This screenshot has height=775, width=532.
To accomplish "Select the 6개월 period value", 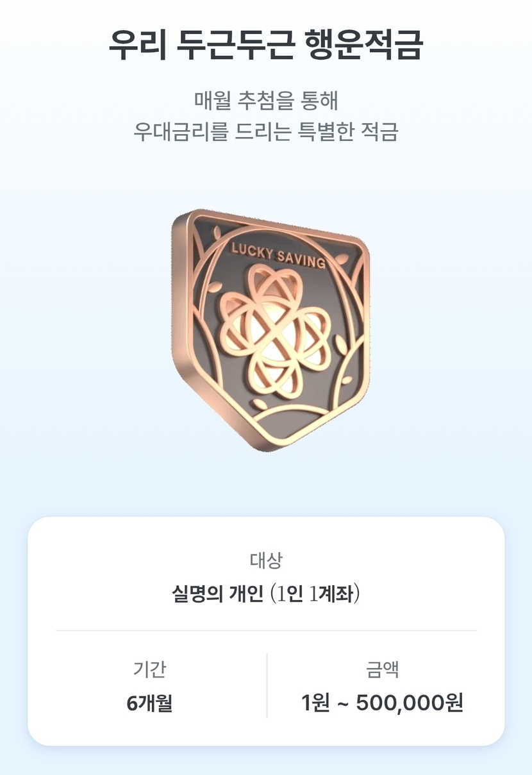I will pyautogui.click(x=150, y=703).
